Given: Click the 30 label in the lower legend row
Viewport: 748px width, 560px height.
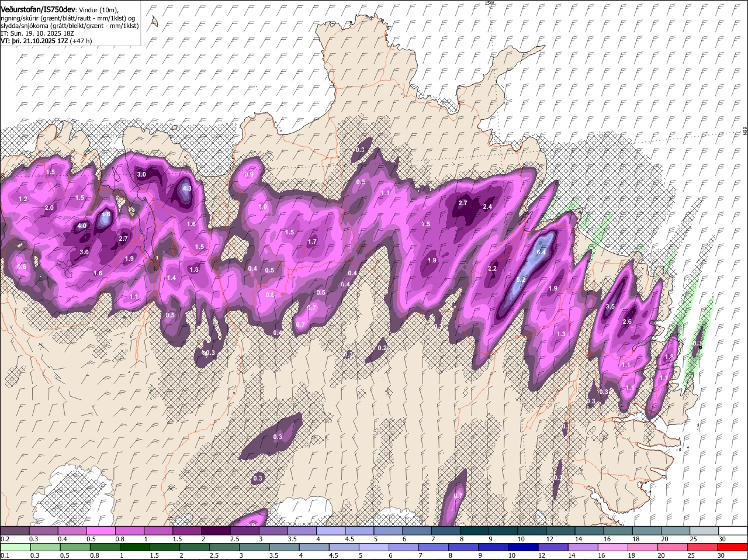Looking at the screenshot, I should (721, 555).
